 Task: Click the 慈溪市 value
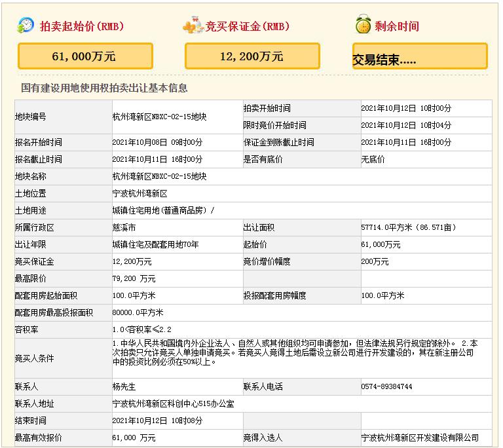[124, 227]
